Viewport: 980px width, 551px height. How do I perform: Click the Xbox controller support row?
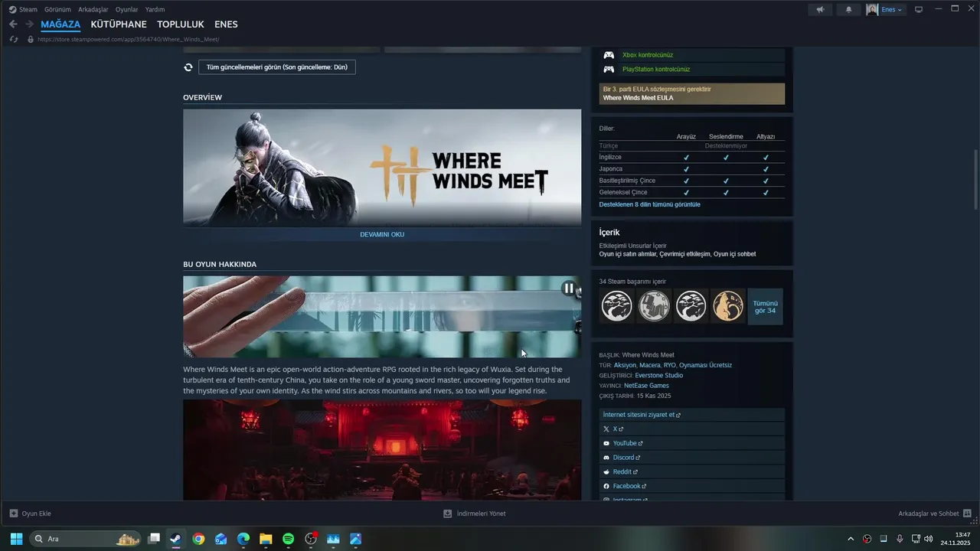692,55
